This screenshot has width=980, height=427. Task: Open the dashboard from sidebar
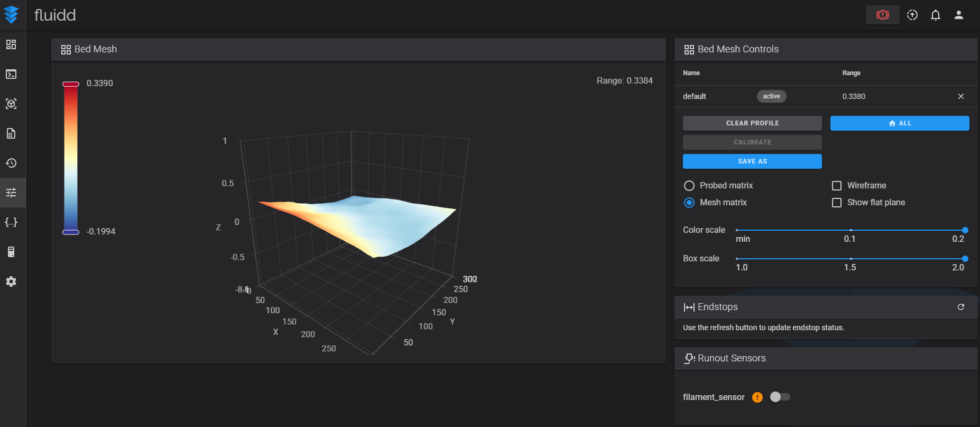11,44
